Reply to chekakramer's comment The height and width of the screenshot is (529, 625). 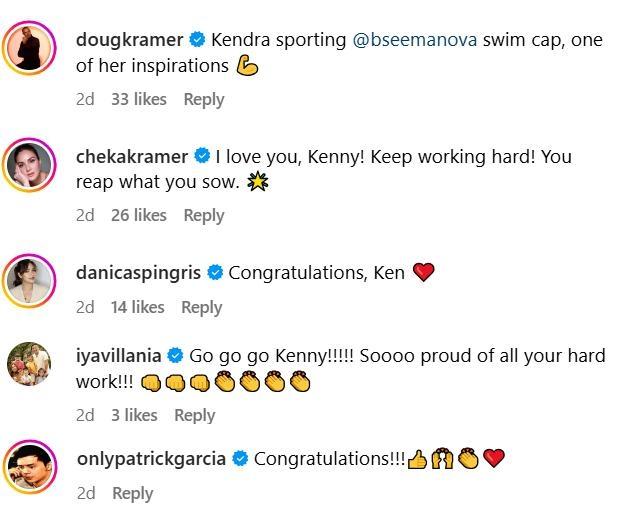pos(204,215)
